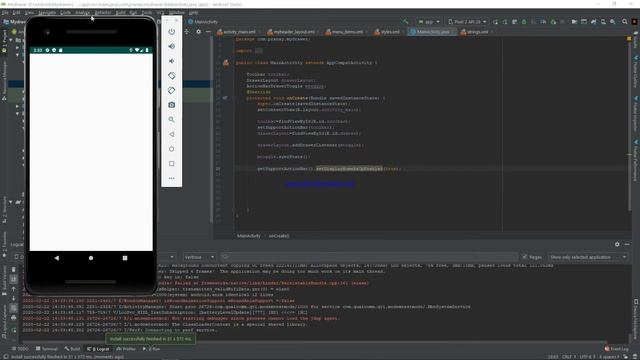
Task: Click the logcat print icon
Action: [13, 317]
